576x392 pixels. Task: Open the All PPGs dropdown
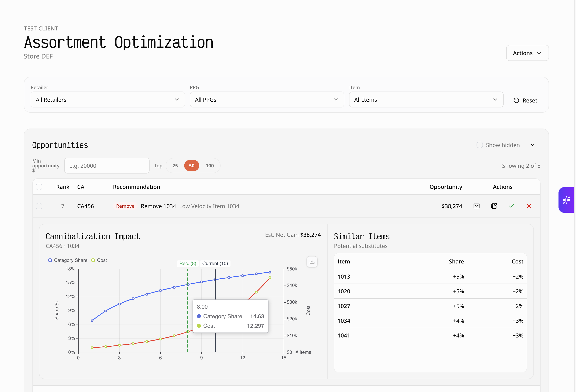pyautogui.click(x=267, y=100)
